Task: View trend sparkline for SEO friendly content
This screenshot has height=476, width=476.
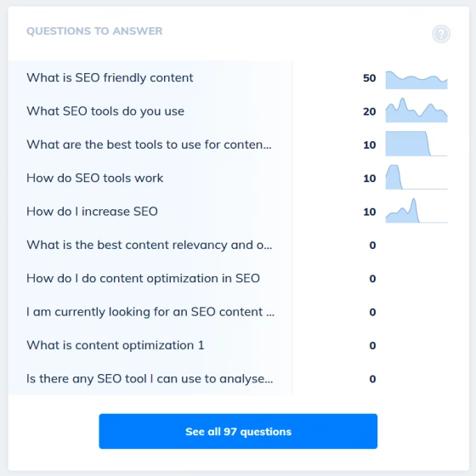Action: pyautogui.click(x=416, y=80)
